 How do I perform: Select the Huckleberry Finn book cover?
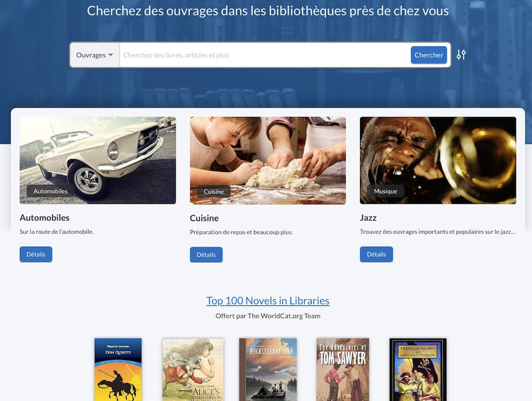pyautogui.click(x=268, y=370)
